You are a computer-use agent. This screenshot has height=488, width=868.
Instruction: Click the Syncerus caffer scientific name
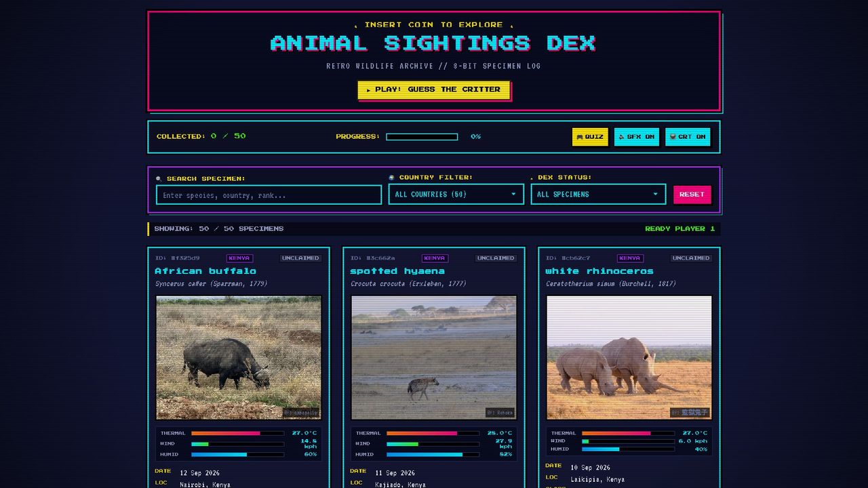pyautogui.click(x=211, y=284)
